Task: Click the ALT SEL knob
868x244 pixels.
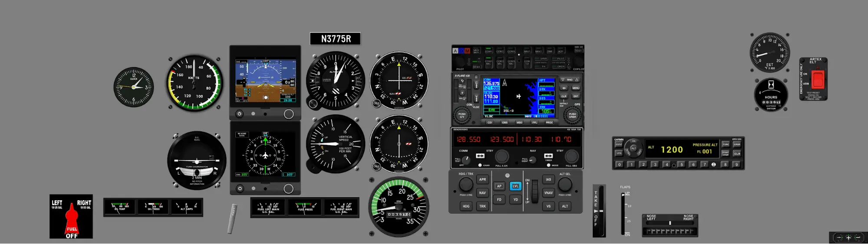Action: click(565, 185)
